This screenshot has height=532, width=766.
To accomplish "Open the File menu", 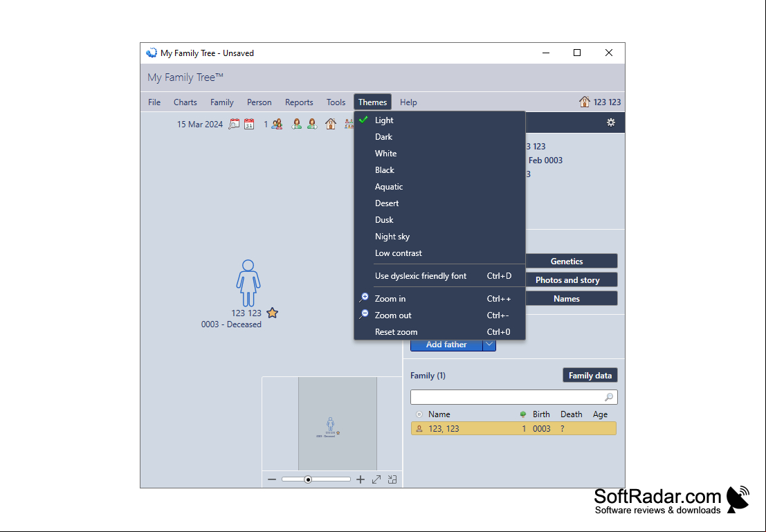I will click(154, 102).
